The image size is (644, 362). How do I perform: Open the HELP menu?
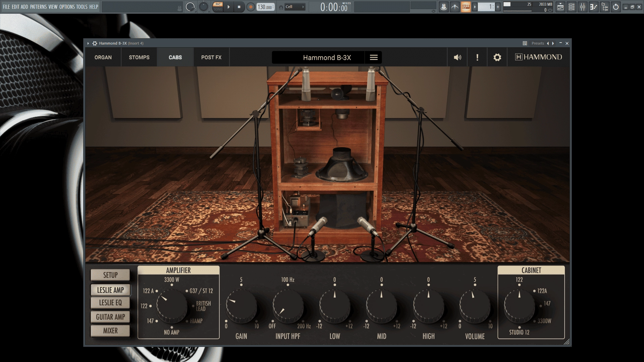[x=94, y=7]
